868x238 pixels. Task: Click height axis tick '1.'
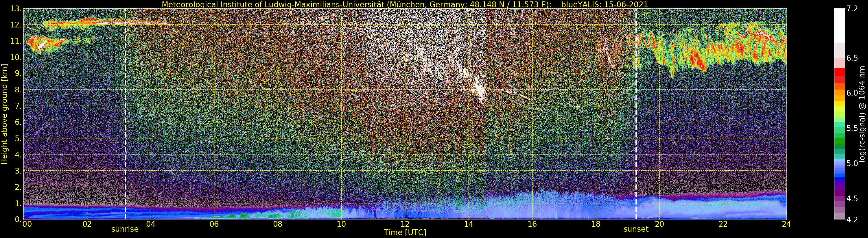[x=18, y=203]
